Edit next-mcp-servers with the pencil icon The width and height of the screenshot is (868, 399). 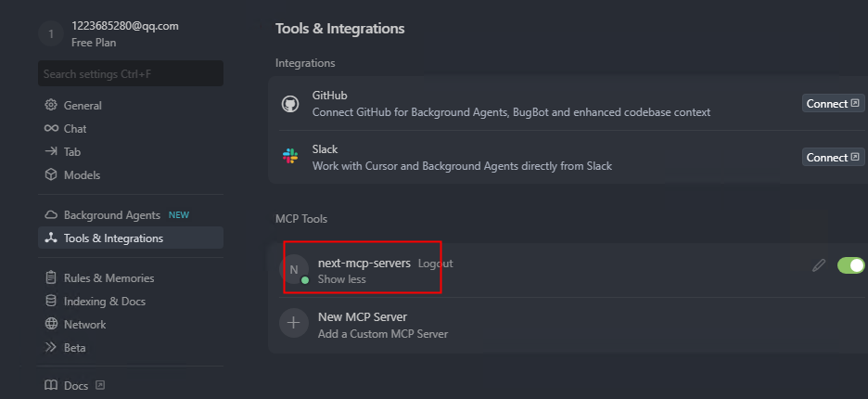[x=819, y=265]
